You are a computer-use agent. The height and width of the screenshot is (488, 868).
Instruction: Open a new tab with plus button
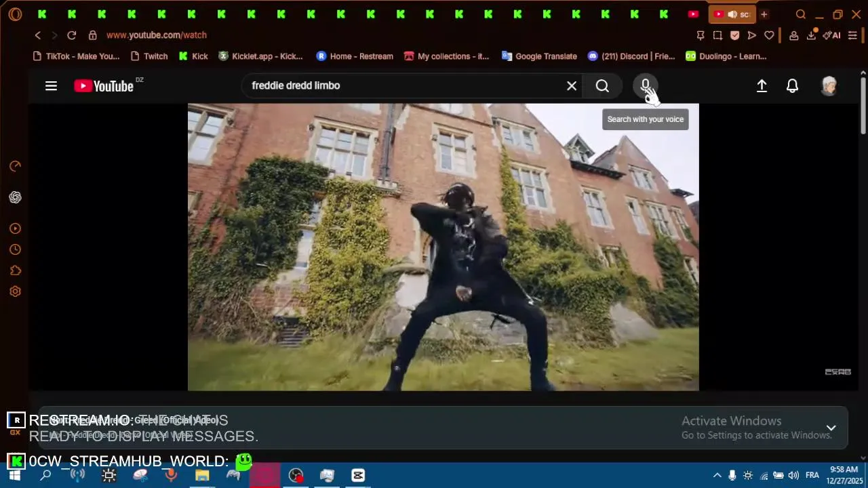tap(764, 14)
